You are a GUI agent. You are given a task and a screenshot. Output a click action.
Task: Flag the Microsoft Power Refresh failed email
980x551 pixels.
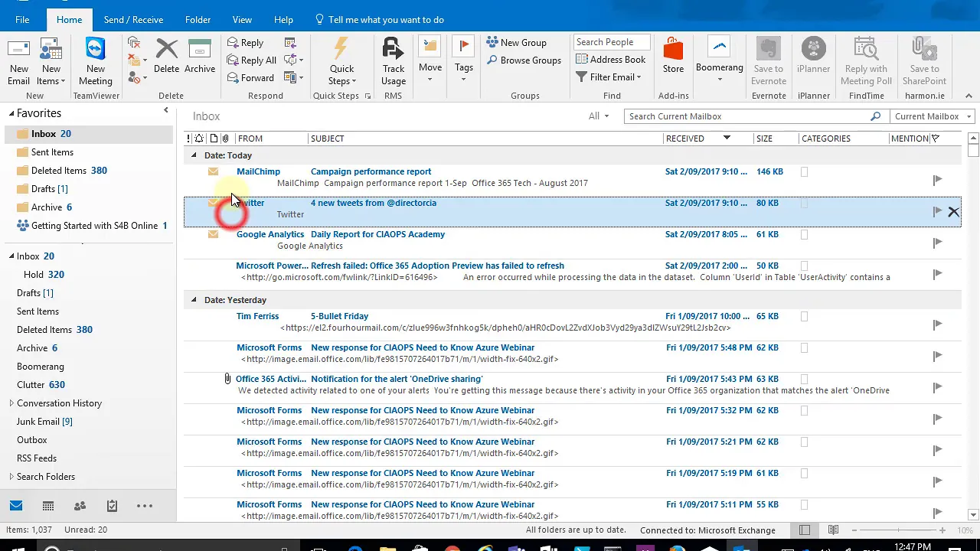(937, 274)
